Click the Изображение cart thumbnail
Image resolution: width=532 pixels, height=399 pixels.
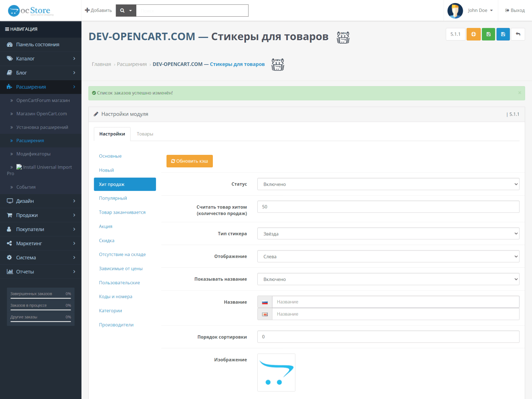pyautogui.click(x=276, y=372)
